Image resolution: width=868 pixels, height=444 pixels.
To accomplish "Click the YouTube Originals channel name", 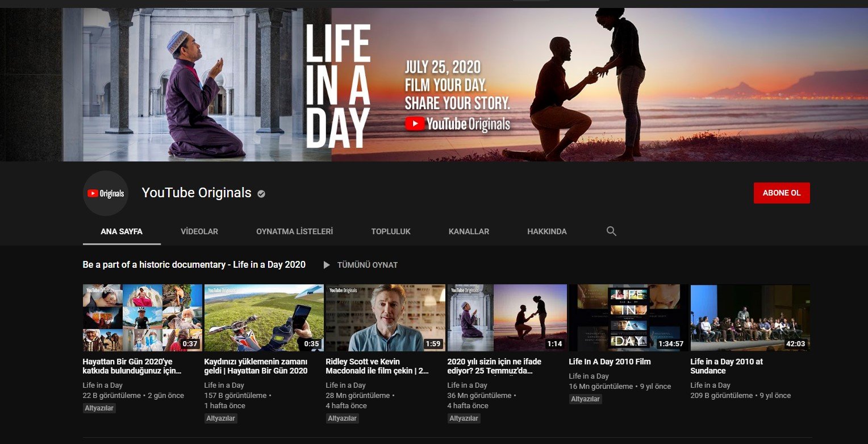I will (x=197, y=193).
